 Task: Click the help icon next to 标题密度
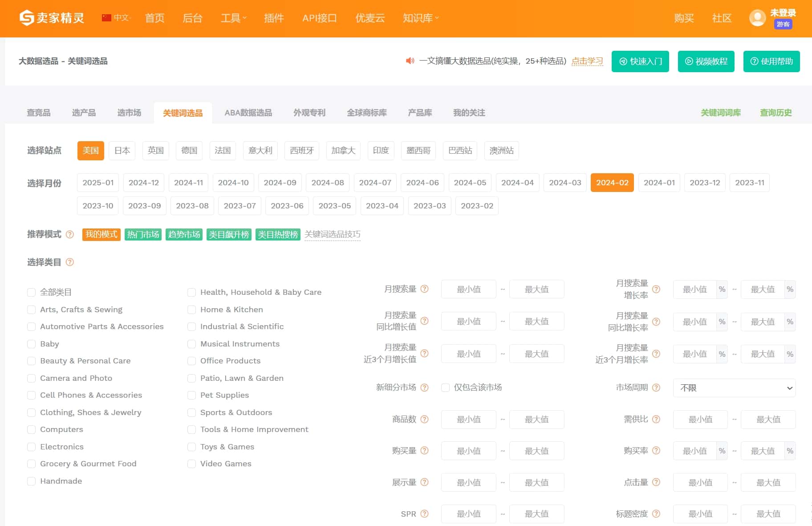point(656,514)
